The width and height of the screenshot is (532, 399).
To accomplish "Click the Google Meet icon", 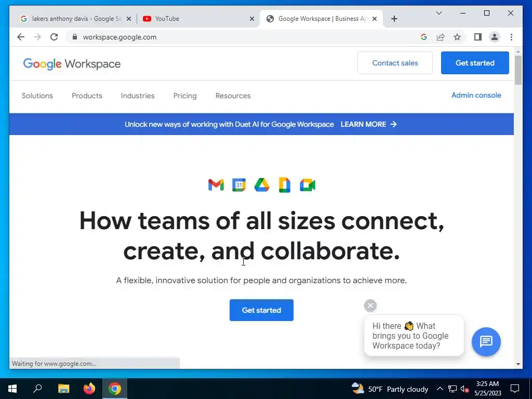I will click(308, 185).
